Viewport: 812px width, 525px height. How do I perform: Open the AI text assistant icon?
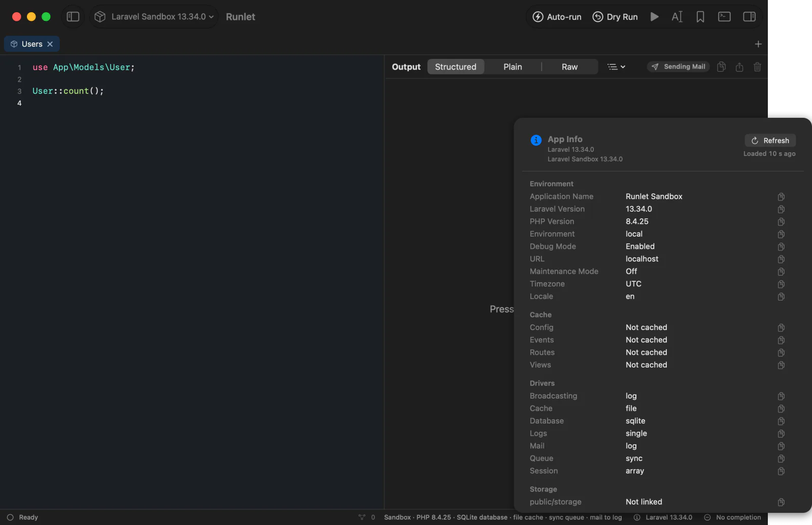(677, 17)
